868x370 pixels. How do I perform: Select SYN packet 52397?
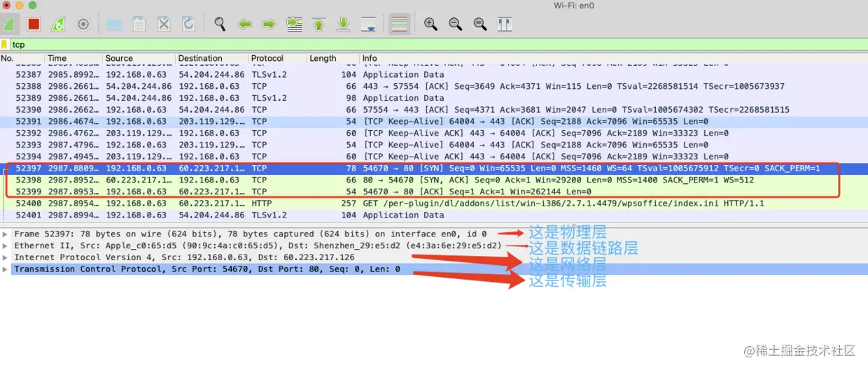pyautogui.click(x=434, y=169)
